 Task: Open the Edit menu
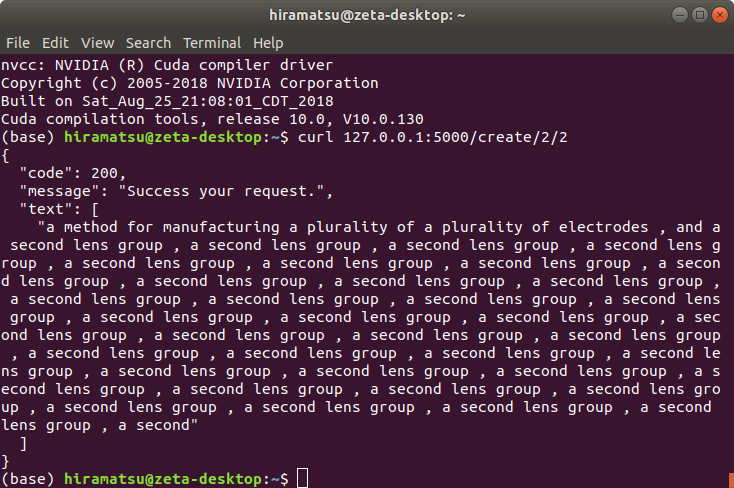coord(55,43)
